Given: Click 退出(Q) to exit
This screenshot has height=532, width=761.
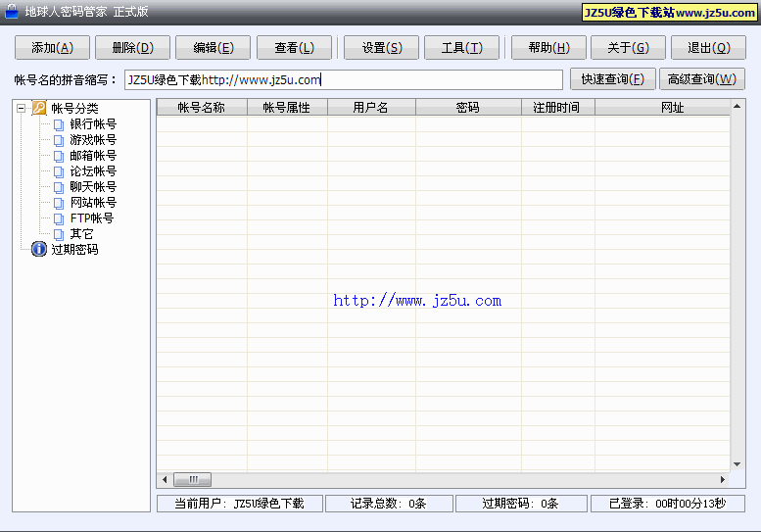Looking at the screenshot, I should (708, 48).
